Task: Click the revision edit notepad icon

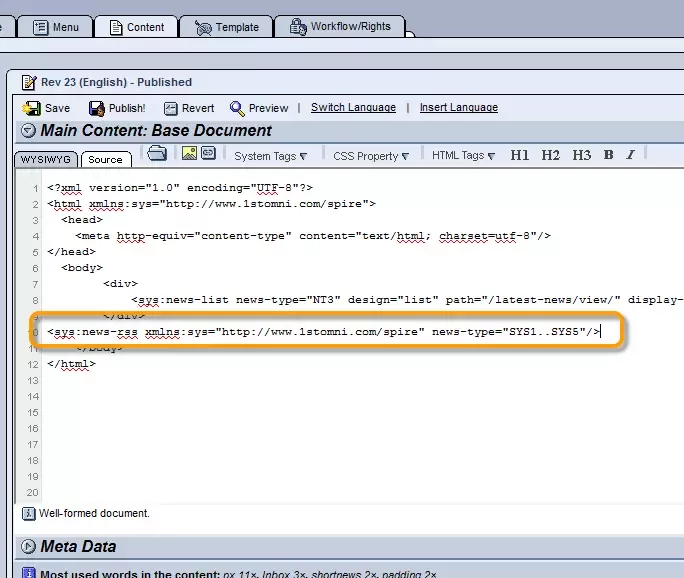Action: pos(29,82)
